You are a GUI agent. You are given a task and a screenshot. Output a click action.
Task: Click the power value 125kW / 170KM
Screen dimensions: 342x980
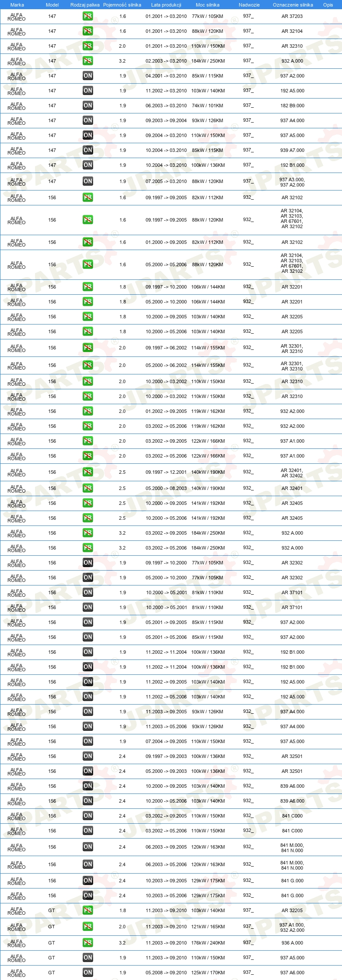pos(208,973)
